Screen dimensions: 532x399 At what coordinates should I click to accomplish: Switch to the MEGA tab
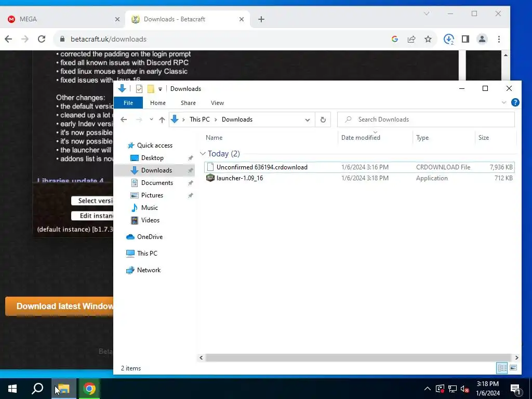pos(61,19)
